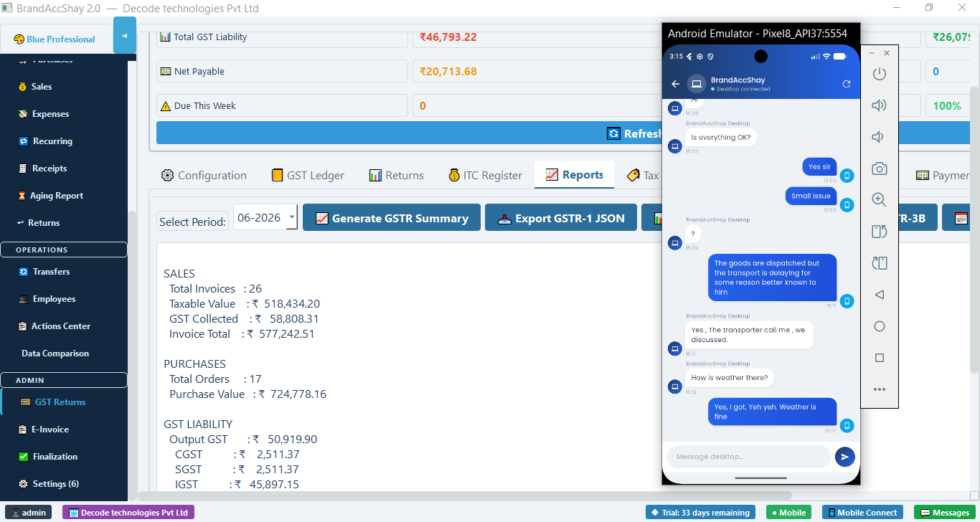Click emulator volume up
The height and width of the screenshot is (522, 980).
[x=879, y=105]
